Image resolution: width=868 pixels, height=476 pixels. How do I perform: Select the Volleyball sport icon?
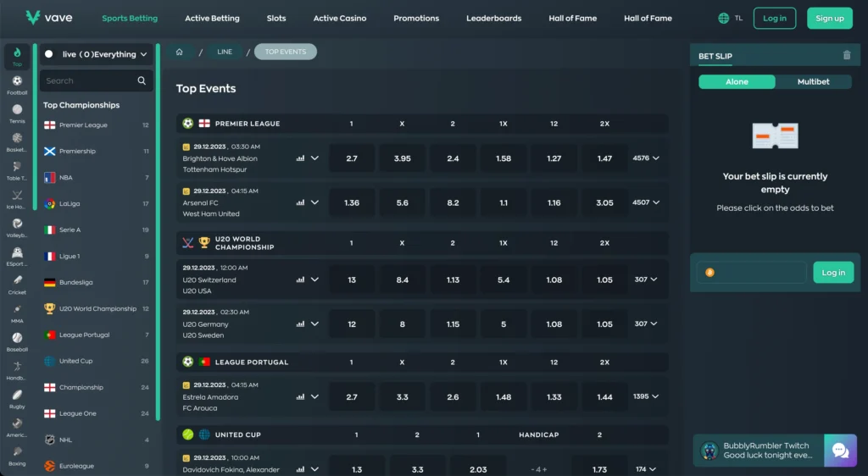(x=17, y=224)
